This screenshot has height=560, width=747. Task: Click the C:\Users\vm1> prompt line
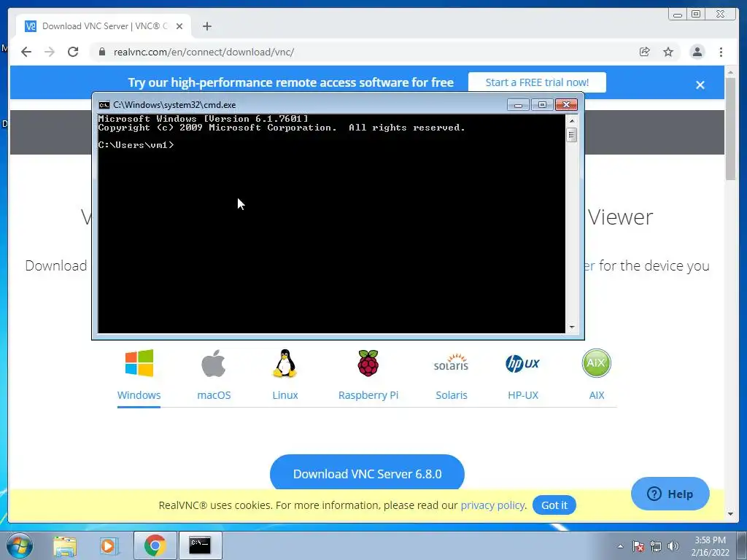[136, 145]
